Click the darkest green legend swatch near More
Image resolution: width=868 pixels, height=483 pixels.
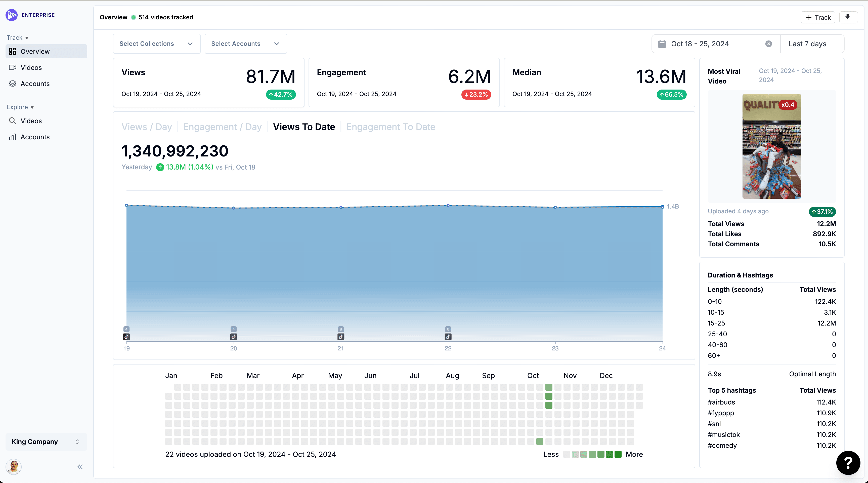click(618, 454)
